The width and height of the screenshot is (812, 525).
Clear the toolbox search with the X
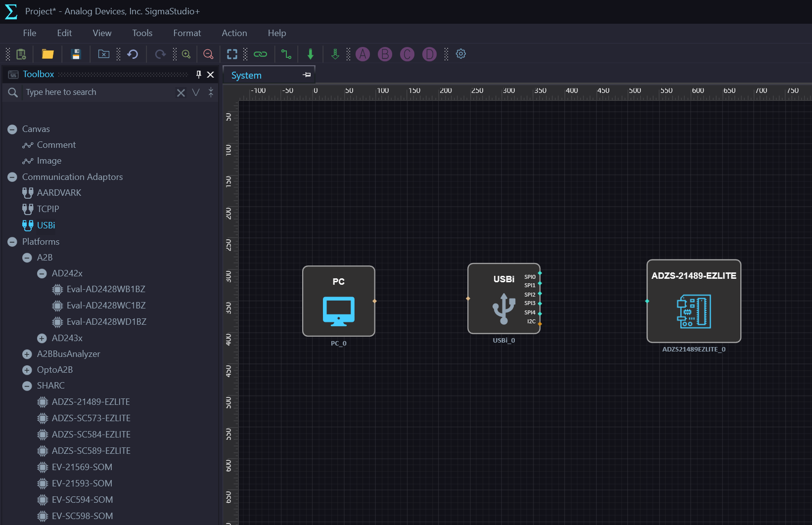(181, 92)
